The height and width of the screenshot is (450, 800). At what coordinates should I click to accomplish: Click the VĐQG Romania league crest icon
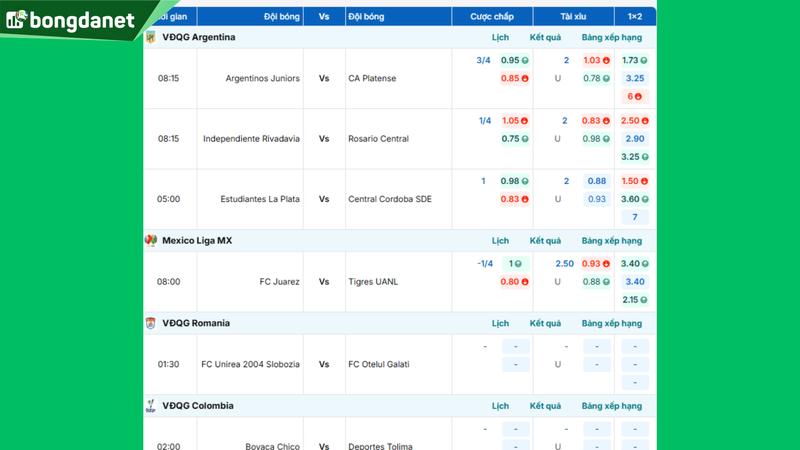151,323
